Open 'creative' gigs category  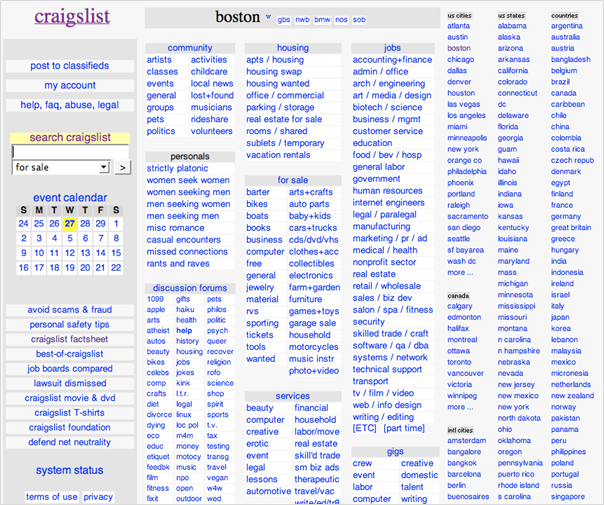(x=417, y=463)
